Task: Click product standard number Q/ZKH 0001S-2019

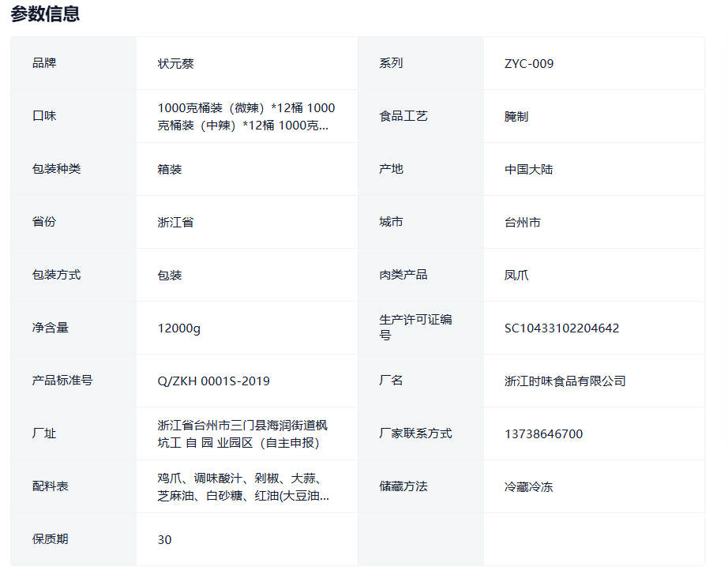Action: [x=213, y=381]
